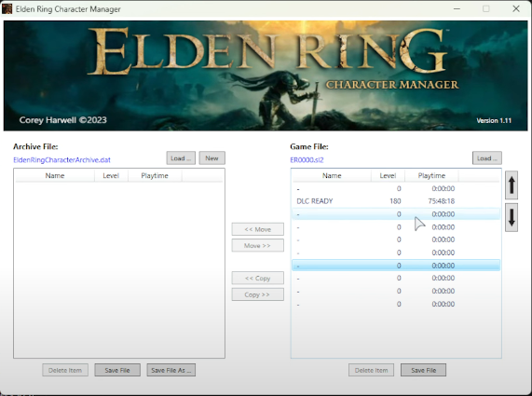Create a new archive file with New
Image resolution: width=532 pixels, height=396 pixels.
(211, 158)
